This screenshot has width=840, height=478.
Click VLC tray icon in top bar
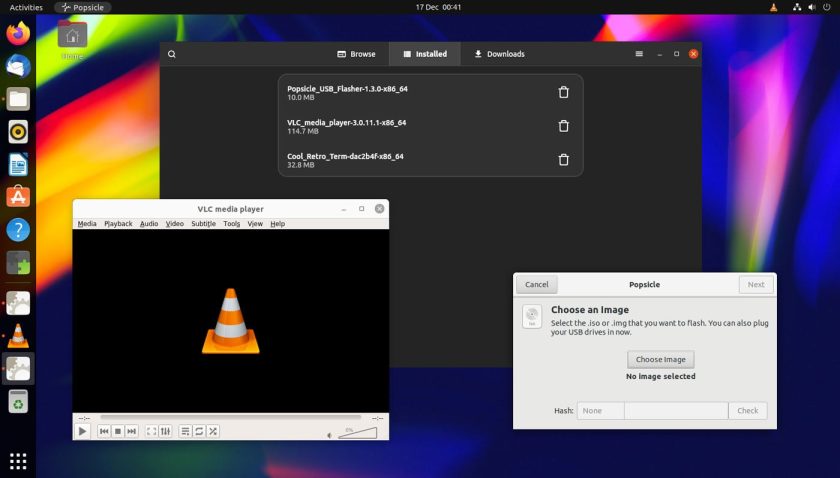(x=774, y=8)
